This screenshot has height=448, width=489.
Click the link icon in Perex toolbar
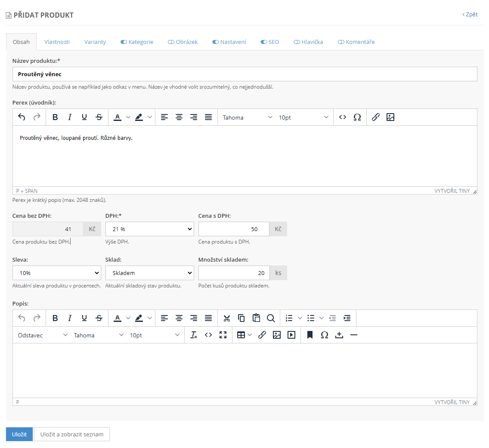tap(376, 117)
